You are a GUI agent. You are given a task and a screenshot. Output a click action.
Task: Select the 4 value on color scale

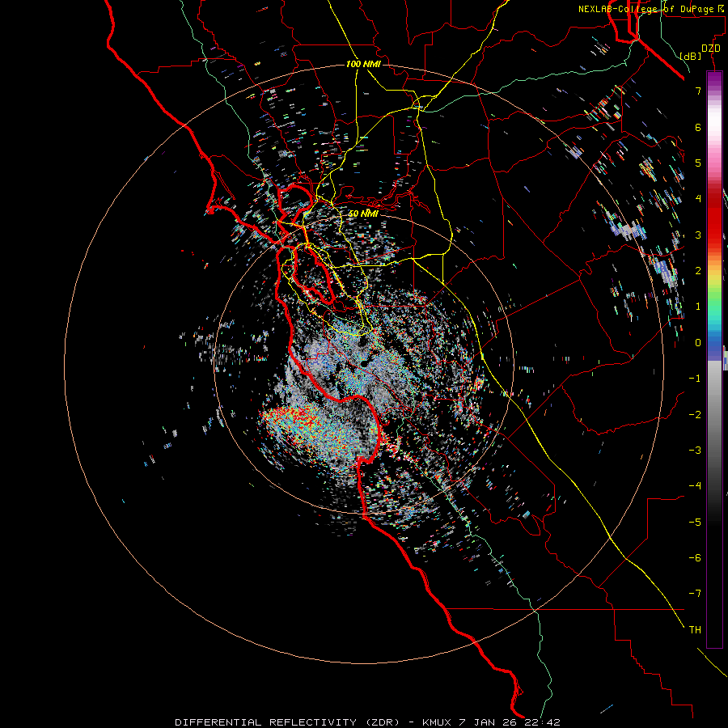(698, 199)
